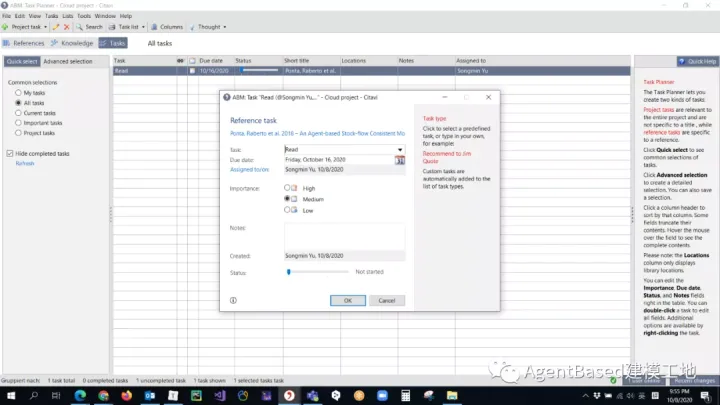This screenshot has width=720, height=405.
Task: Open the Zoom app from taskbar
Action: (x=382, y=395)
